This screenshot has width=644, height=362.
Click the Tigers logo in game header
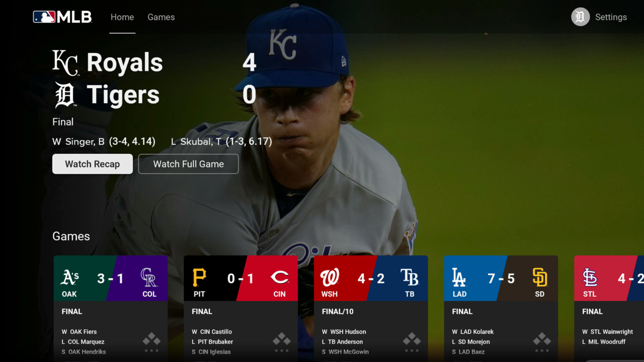pos(65,95)
